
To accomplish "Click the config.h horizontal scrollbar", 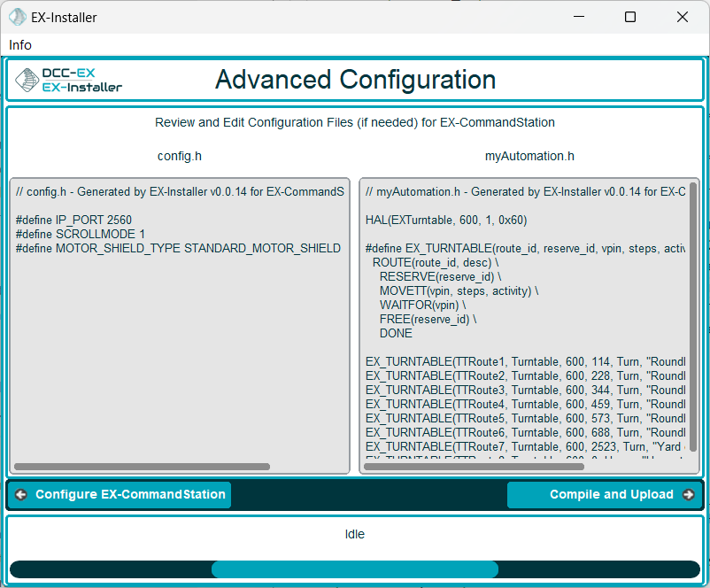I will [142, 467].
